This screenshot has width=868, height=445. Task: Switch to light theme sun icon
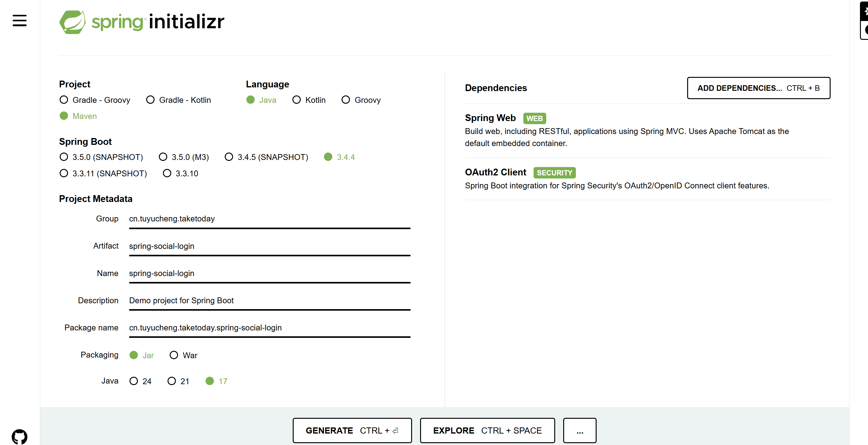tap(865, 11)
